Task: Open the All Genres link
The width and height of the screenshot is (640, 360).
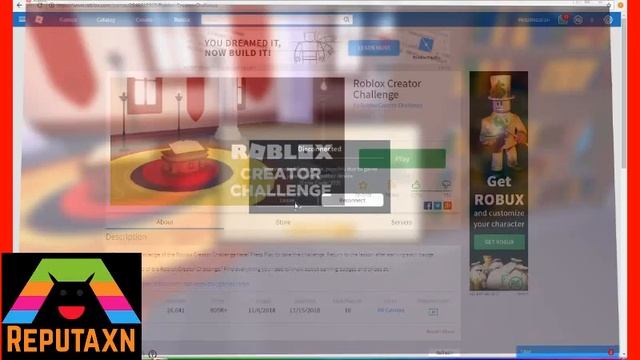Action: 391,310
